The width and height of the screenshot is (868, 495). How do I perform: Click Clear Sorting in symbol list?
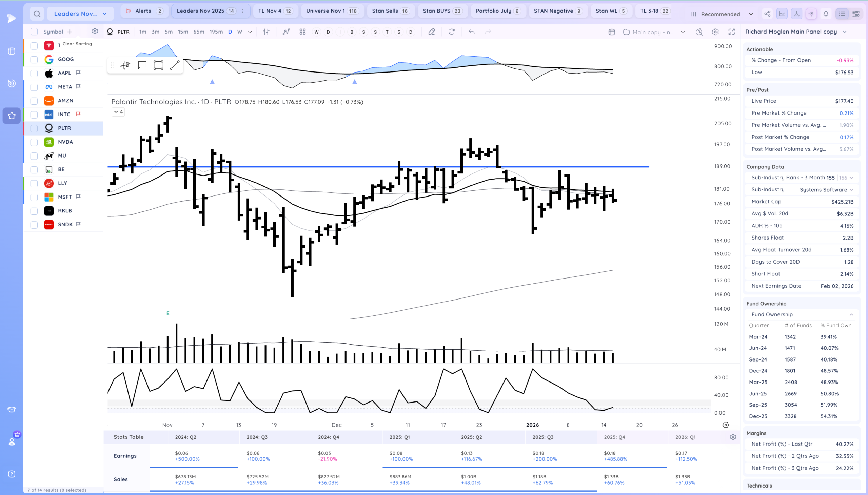[x=77, y=44]
